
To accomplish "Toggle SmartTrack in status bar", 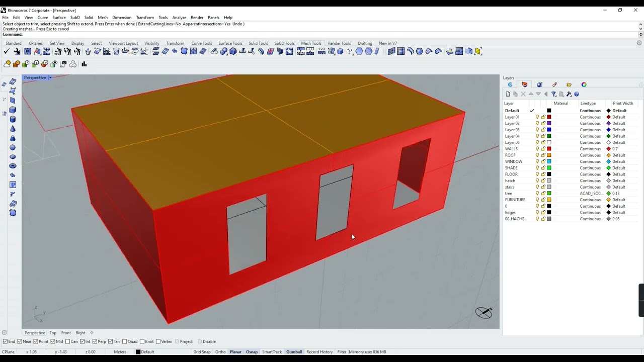I will (x=272, y=352).
